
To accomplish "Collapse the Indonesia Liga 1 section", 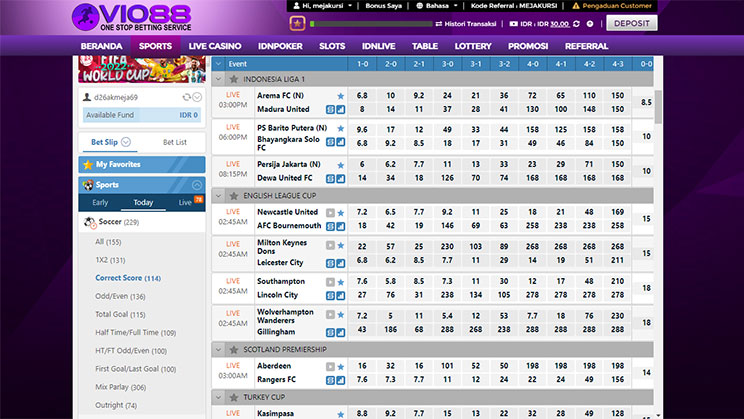I will 218,79.
